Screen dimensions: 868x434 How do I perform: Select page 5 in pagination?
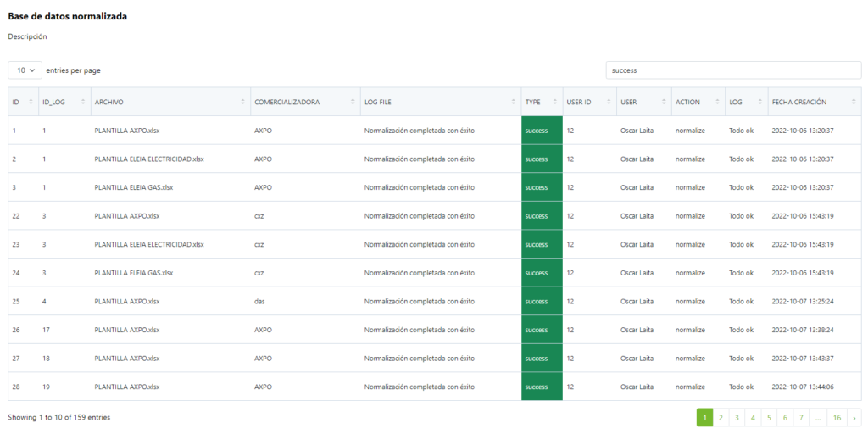point(769,417)
